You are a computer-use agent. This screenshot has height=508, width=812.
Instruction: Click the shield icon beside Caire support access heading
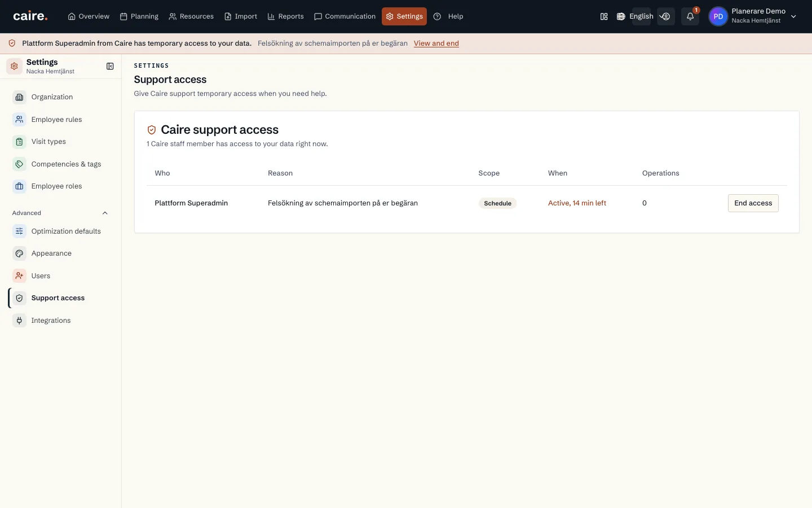(x=152, y=130)
